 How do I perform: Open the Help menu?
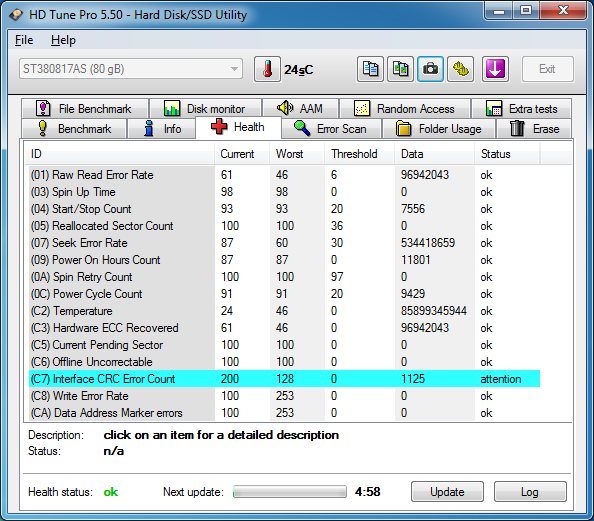(63, 40)
